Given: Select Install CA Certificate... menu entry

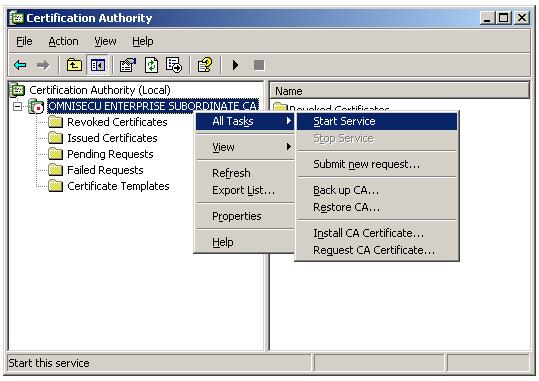Looking at the screenshot, I should [x=377, y=233].
